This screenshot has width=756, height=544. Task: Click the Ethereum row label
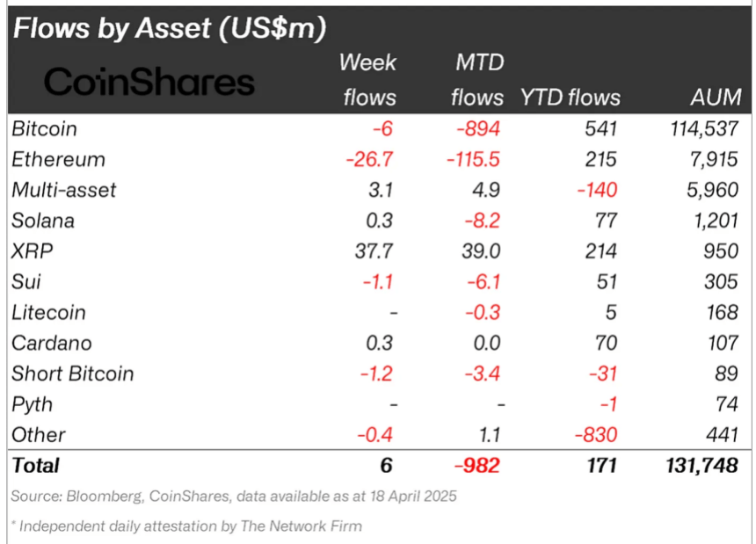pos(58,160)
